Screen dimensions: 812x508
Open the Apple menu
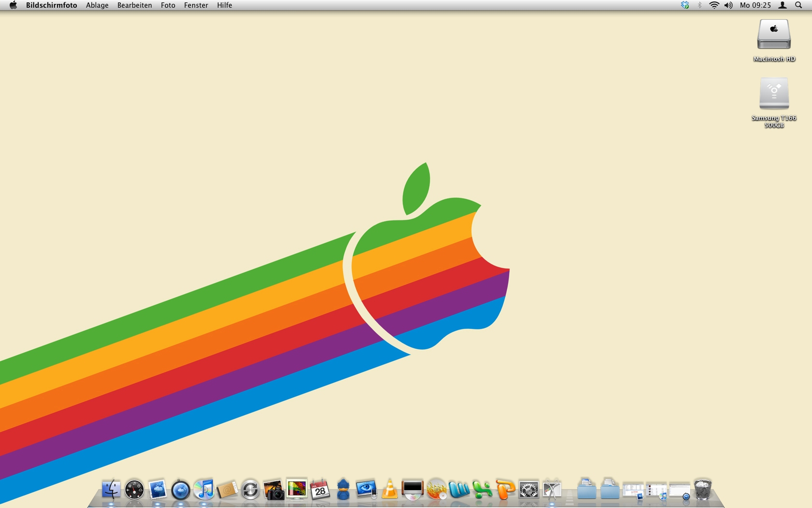tap(13, 5)
